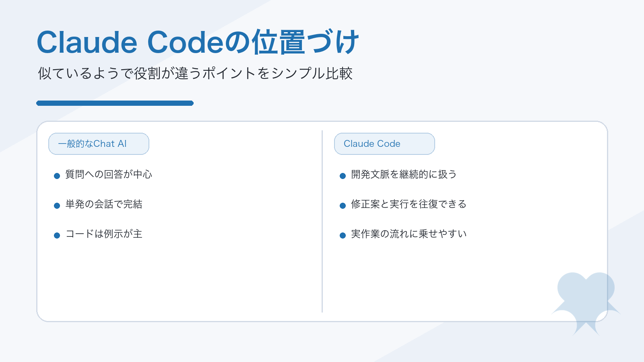Image resolution: width=644 pixels, height=362 pixels.
Task: Select the bullet text '単発の会話で完結'
Action: [104, 204]
